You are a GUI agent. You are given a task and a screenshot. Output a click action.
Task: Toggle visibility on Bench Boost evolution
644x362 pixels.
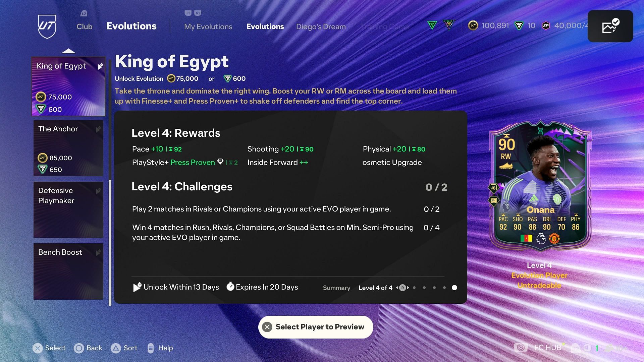click(98, 252)
